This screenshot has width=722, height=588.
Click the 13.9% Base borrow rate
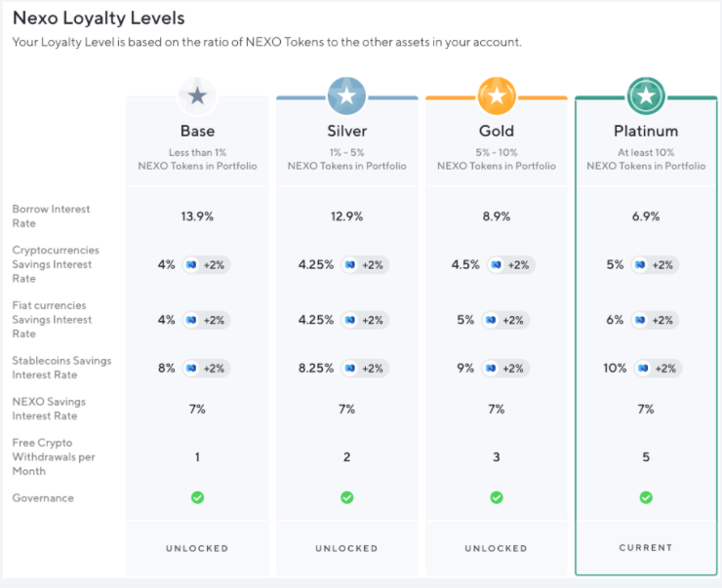197,216
